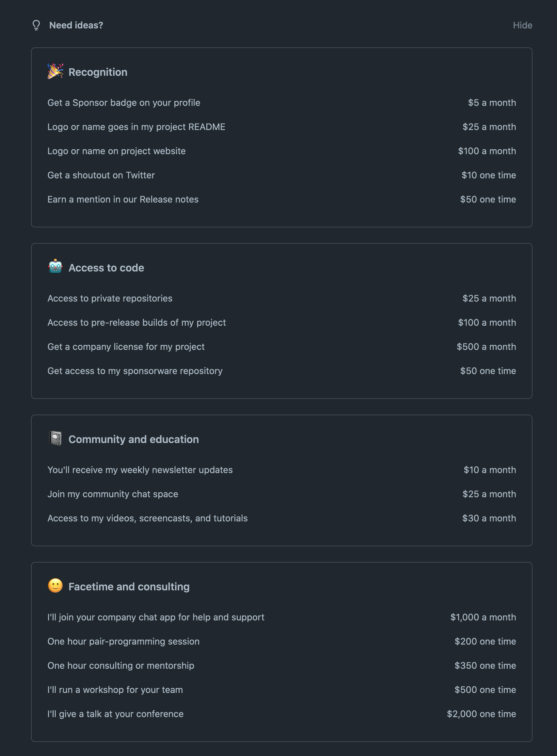
Task: Click the notebook emoji for Community and education
Action: coord(55,438)
